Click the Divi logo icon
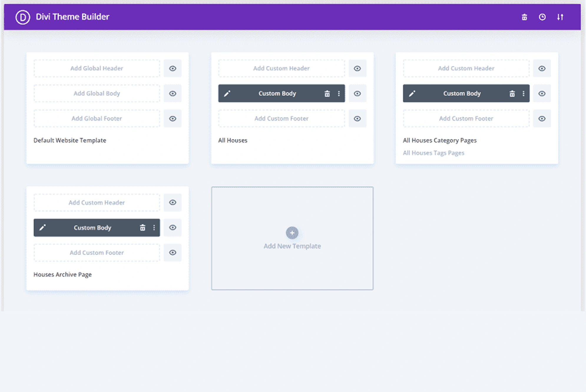 pyautogui.click(x=23, y=17)
